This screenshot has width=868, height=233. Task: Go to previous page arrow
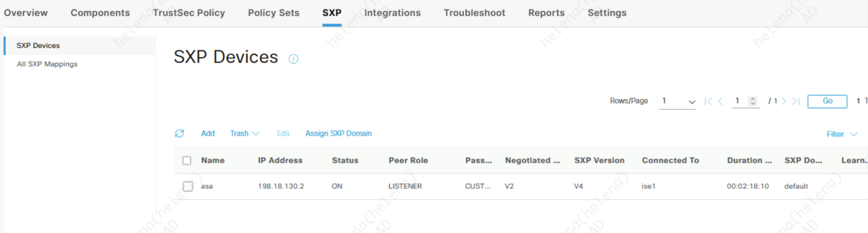coord(721,101)
